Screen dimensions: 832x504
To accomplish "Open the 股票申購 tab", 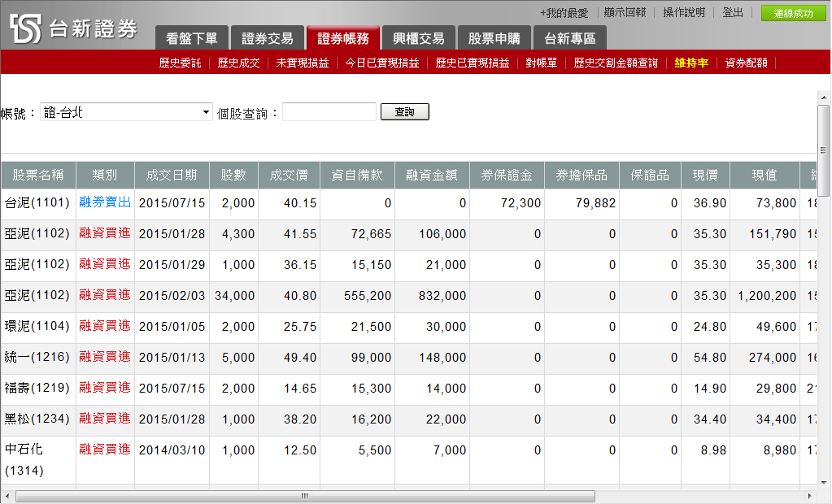I will click(494, 38).
